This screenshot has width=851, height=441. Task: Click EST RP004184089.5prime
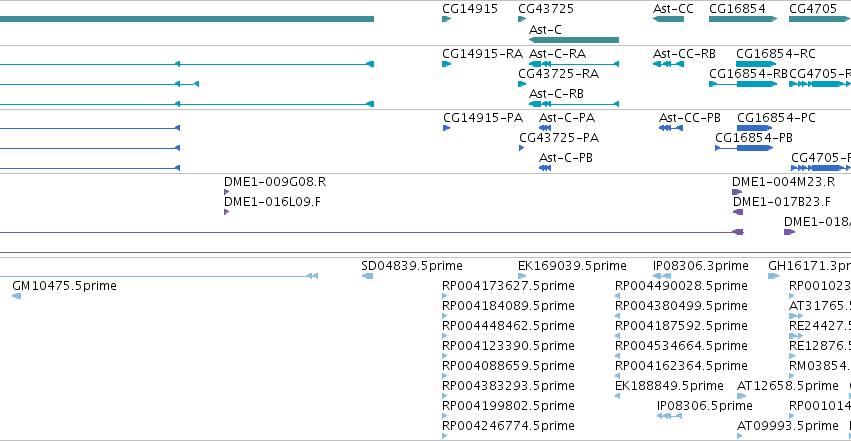444,316
